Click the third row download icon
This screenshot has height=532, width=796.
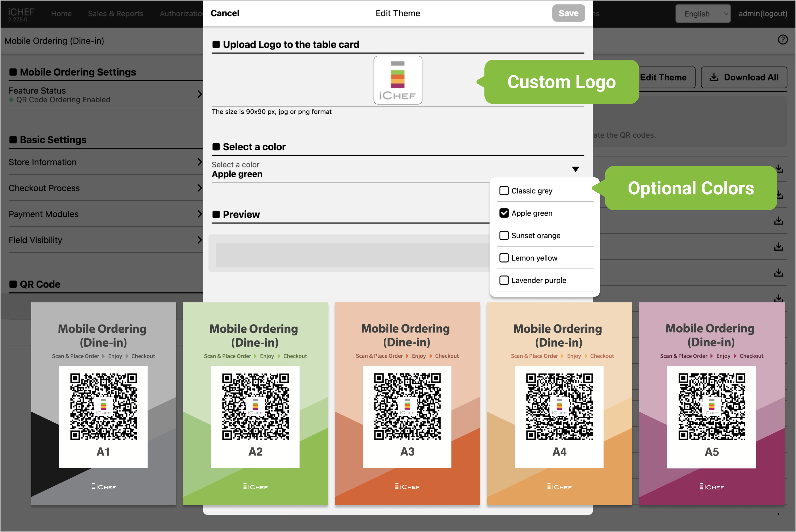778,221
